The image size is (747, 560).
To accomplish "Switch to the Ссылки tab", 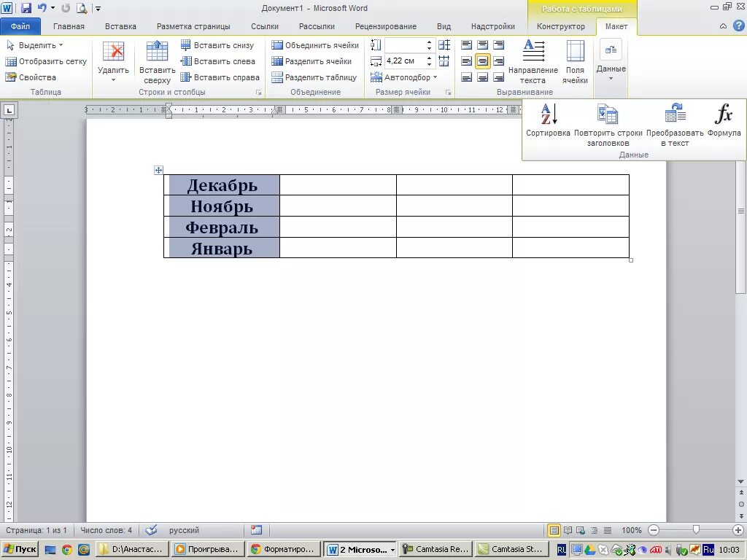I will point(265,26).
